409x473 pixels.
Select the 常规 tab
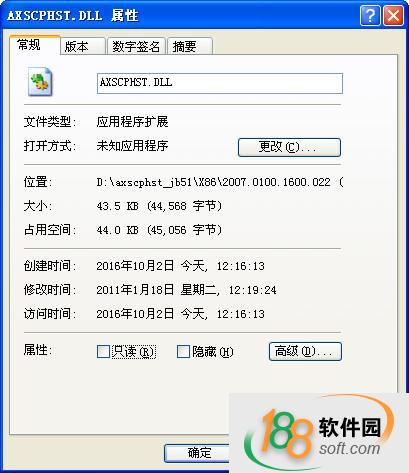click(34, 45)
